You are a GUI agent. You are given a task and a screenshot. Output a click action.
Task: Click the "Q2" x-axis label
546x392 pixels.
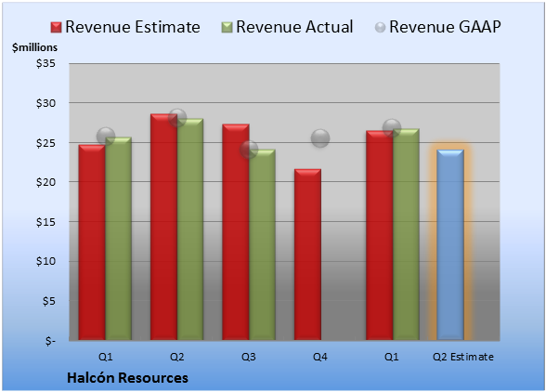point(176,357)
